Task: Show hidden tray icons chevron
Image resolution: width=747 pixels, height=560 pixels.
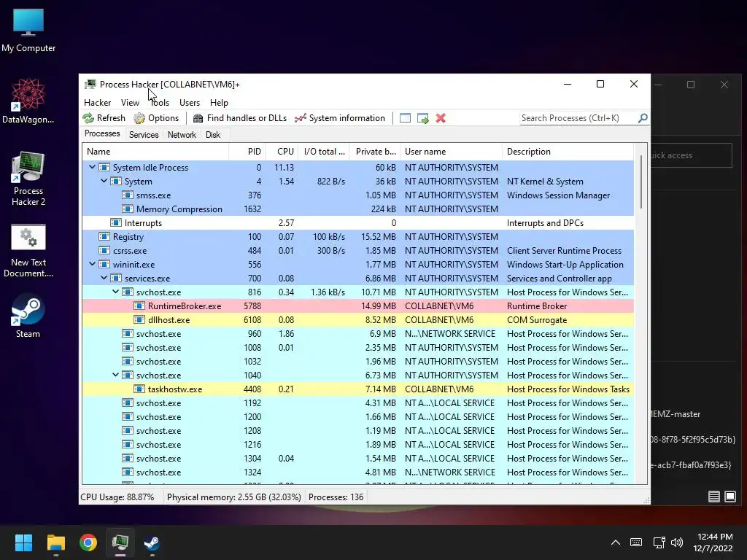Action: click(616, 542)
